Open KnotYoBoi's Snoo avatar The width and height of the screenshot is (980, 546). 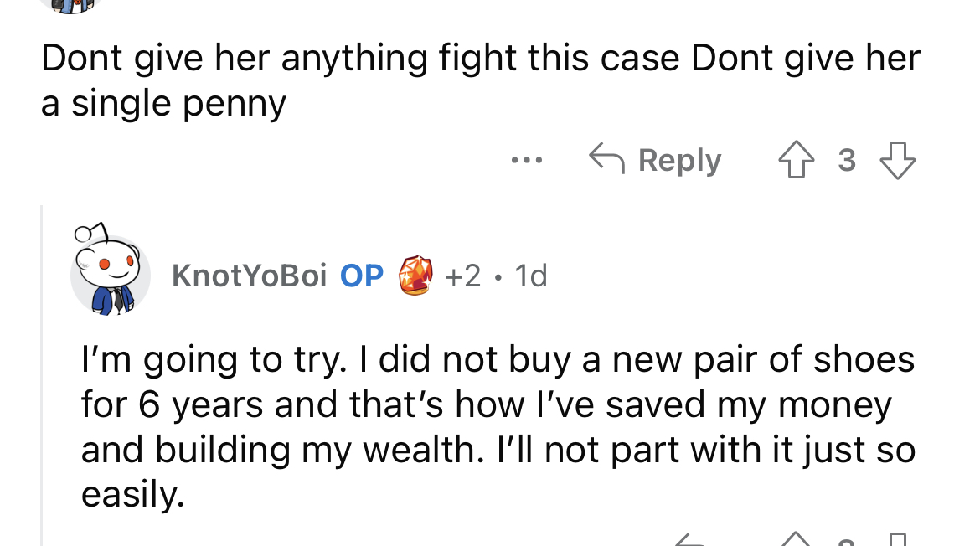[108, 270]
